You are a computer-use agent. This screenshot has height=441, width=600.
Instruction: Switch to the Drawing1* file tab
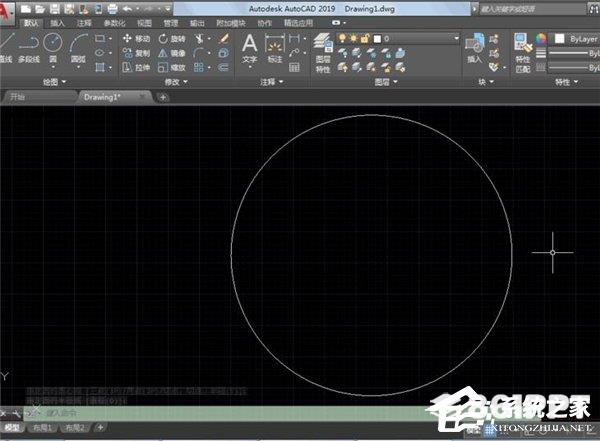click(115, 97)
